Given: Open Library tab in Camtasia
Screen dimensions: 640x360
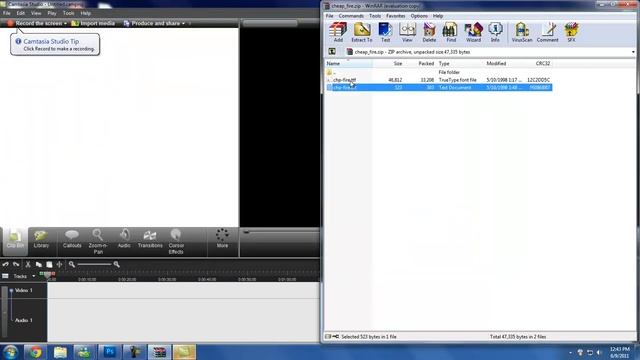Looking at the screenshot, I should (41, 240).
